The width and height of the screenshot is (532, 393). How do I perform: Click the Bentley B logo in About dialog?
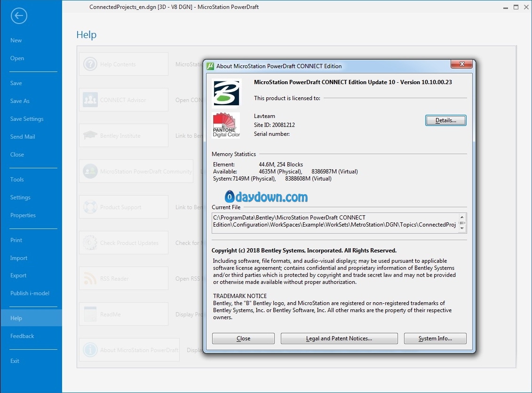point(226,93)
